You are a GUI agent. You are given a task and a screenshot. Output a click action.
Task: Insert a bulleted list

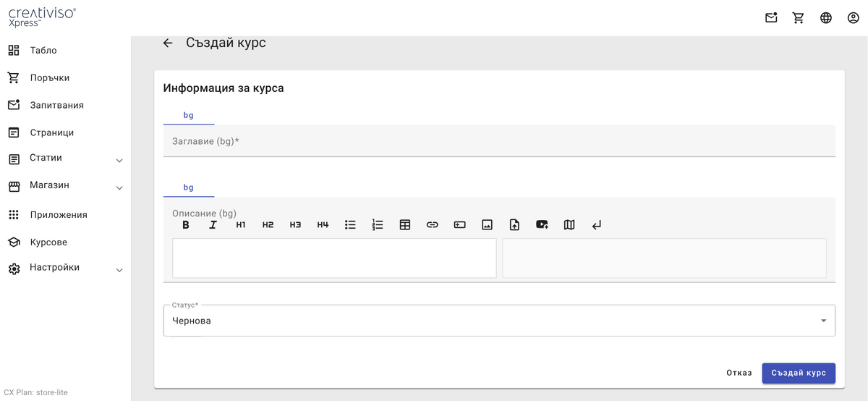tap(350, 225)
